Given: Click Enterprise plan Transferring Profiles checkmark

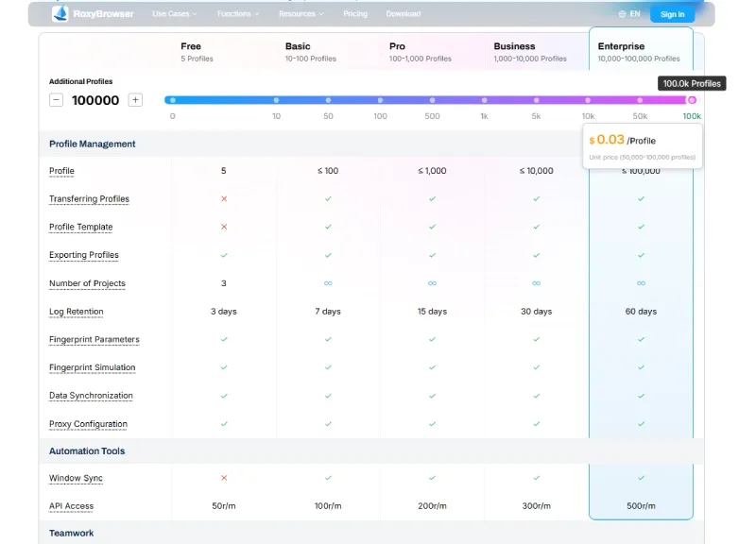Looking at the screenshot, I should [x=641, y=198].
